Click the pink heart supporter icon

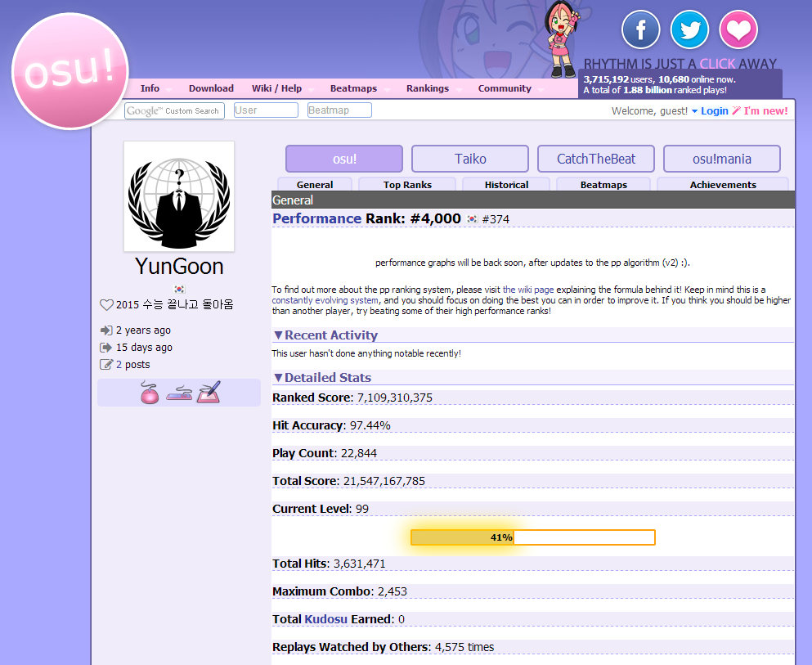click(738, 29)
